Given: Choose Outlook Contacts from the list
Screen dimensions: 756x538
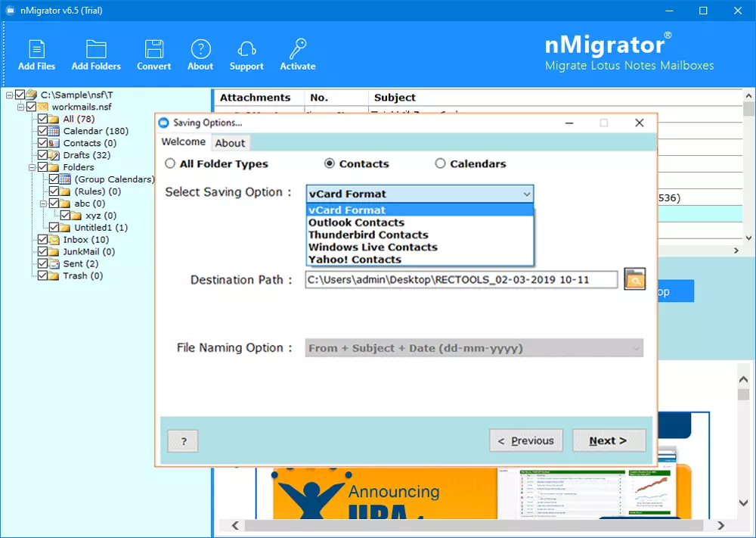Looking at the screenshot, I should pos(420,222).
